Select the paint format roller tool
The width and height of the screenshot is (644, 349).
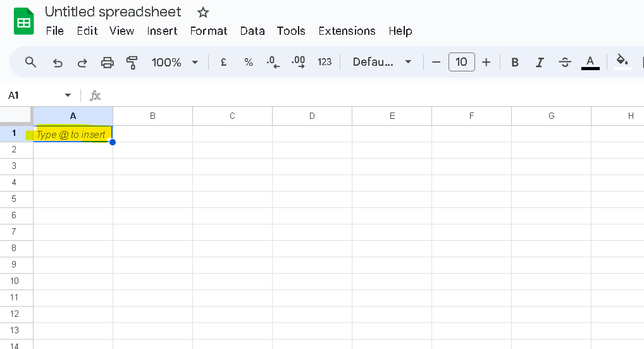tap(132, 62)
